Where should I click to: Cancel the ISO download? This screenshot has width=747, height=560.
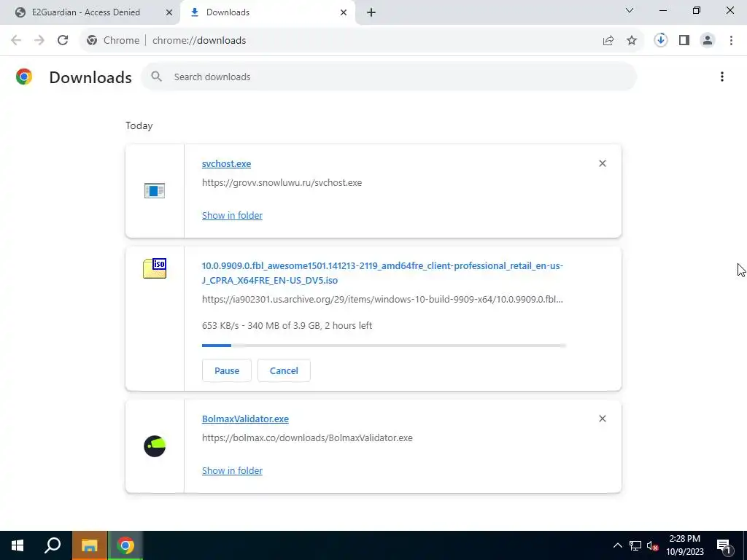(x=284, y=370)
